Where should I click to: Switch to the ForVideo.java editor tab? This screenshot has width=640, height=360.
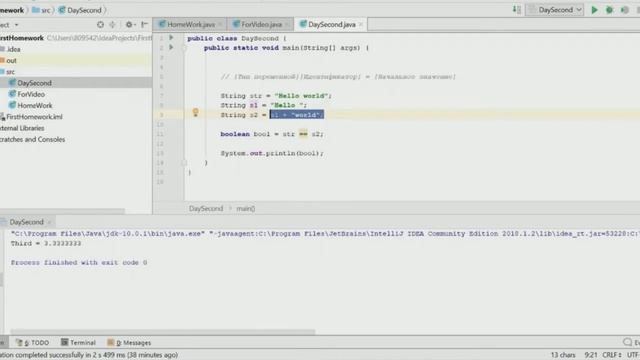(261, 24)
